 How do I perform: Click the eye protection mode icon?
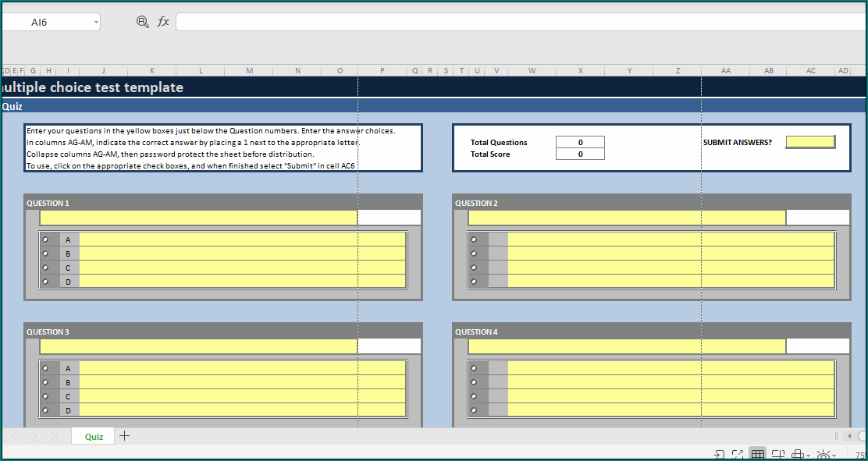[x=823, y=455]
